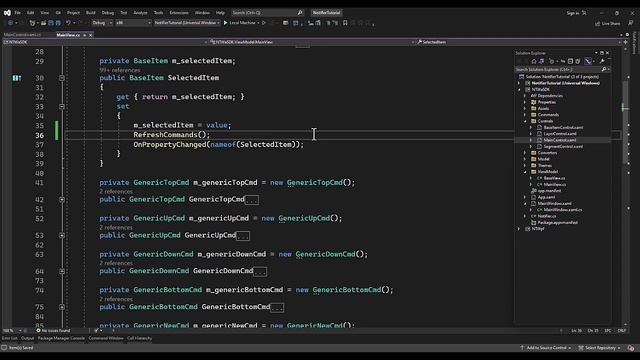Screen dimensions: 640x360
Task: Open the Edit menu
Action: 30,13
